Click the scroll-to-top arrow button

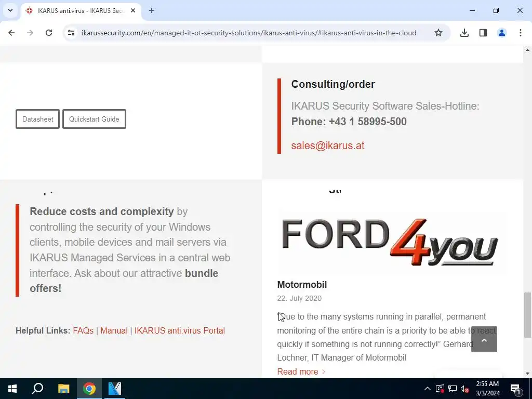coord(484,339)
